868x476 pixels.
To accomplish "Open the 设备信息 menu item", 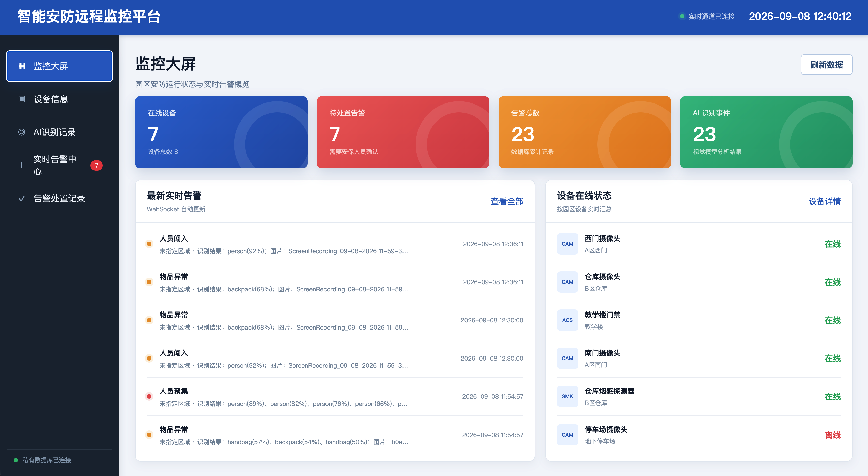I will pyautogui.click(x=59, y=99).
